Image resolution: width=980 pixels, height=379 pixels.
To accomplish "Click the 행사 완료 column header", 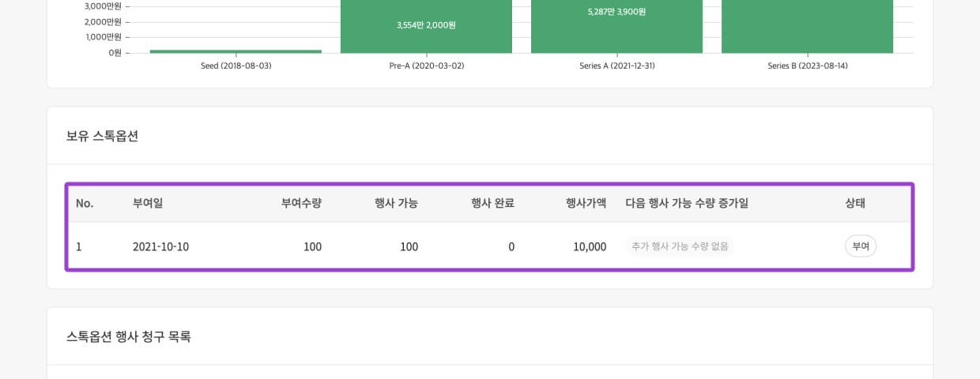I will tap(492, 203).
